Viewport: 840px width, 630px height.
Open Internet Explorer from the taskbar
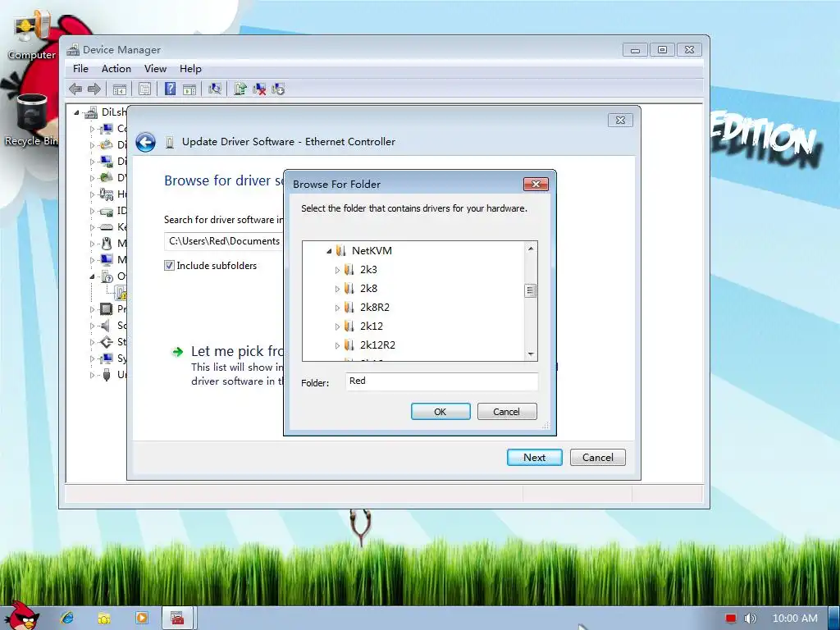point(67,618)
